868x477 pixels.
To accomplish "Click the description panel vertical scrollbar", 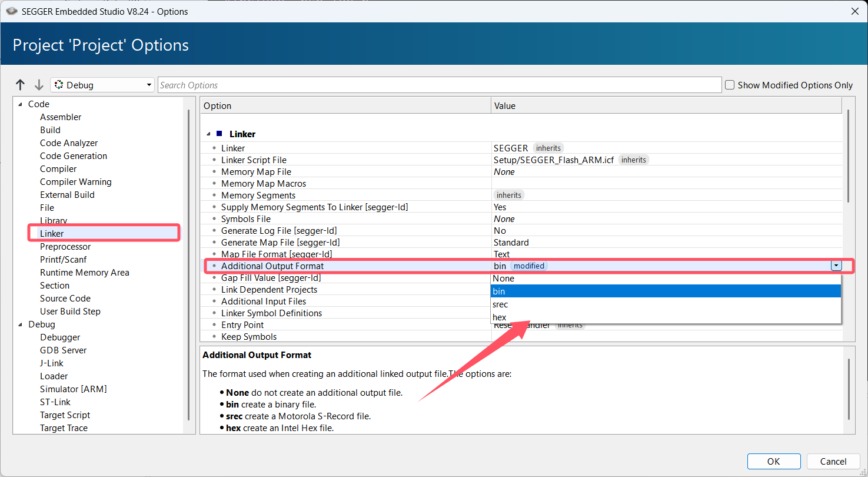I will [848, 389].
